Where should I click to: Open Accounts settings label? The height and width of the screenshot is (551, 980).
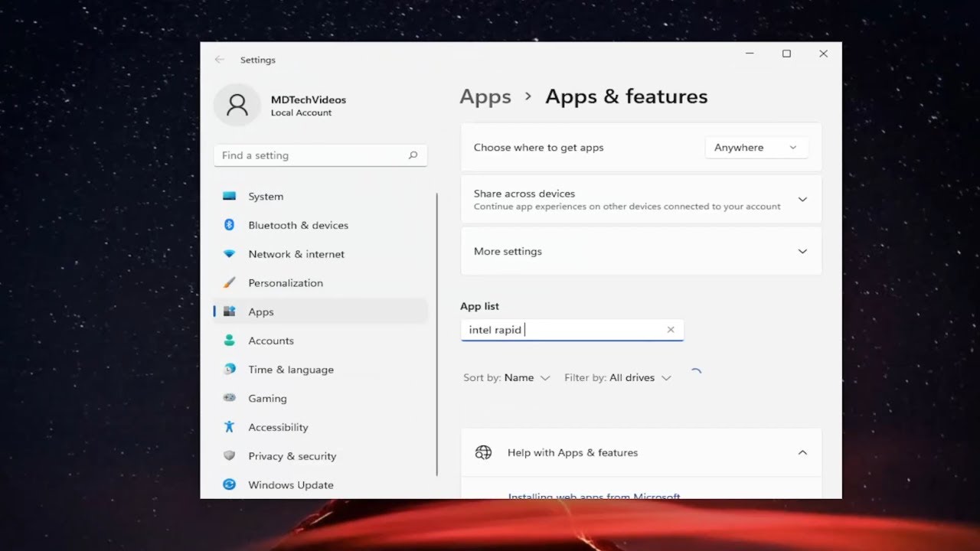[x=271, y=341]
